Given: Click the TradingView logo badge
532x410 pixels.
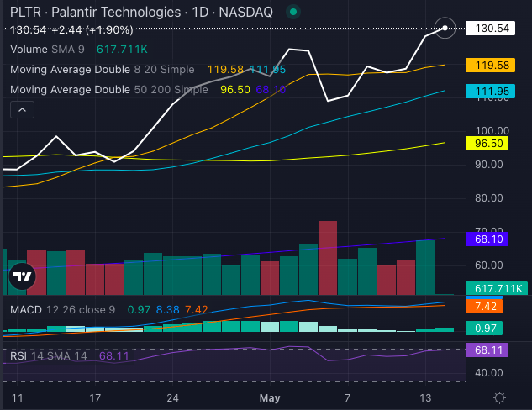Looking at the screenshot, I should tap(22, 276).
